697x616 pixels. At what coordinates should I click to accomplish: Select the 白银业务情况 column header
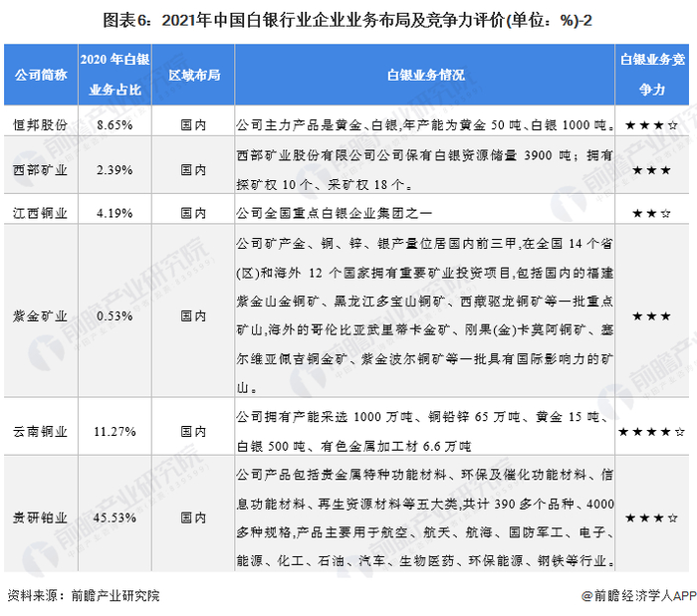pos(425,75)
